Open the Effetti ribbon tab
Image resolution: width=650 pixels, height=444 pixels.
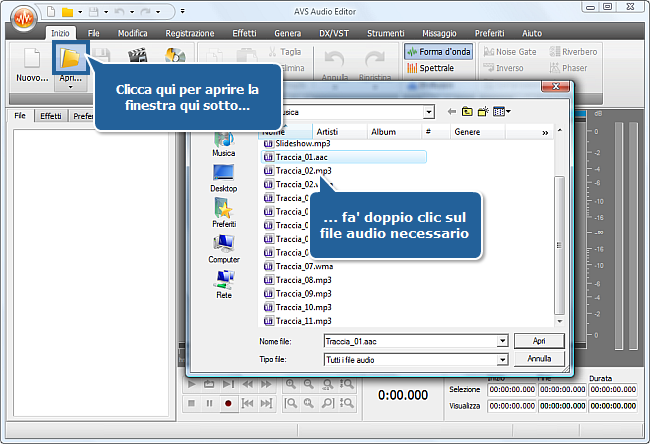(243, 33)
